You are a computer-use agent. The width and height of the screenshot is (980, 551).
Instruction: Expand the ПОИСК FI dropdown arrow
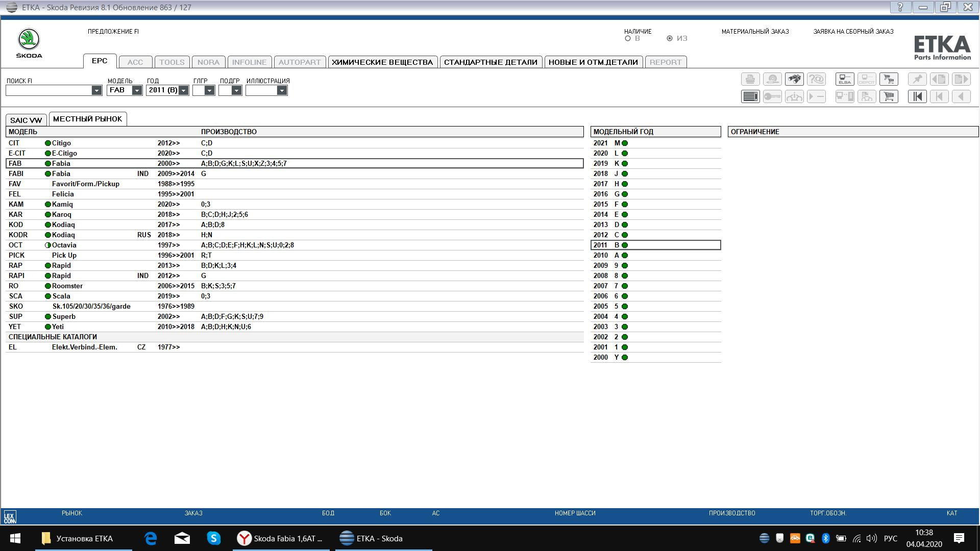point(96,90)
